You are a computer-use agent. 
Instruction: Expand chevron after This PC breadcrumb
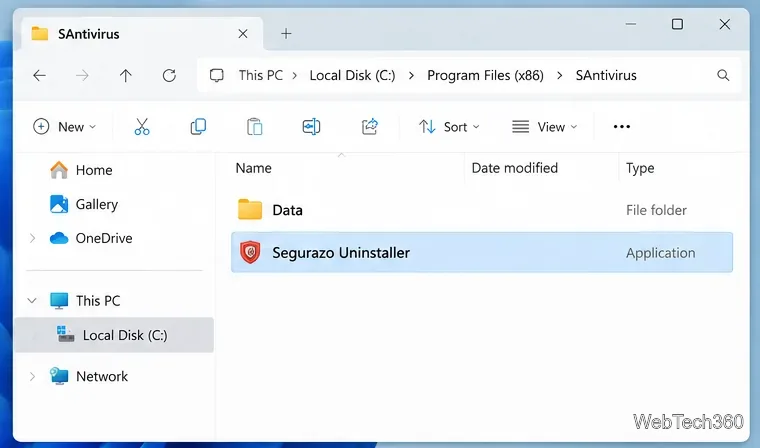[295, 76]
